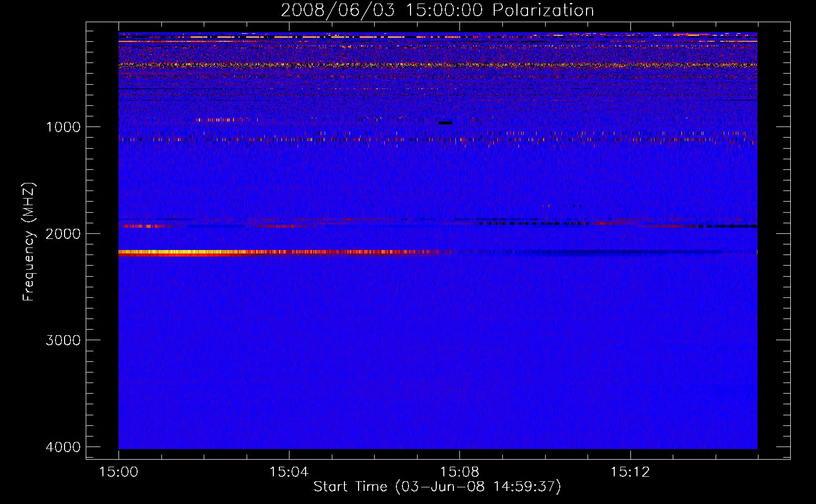This screenshot has width=816, height=504.
Task: Click the "Frequency (MHZ)" axis label
Action: coord(29,242)
